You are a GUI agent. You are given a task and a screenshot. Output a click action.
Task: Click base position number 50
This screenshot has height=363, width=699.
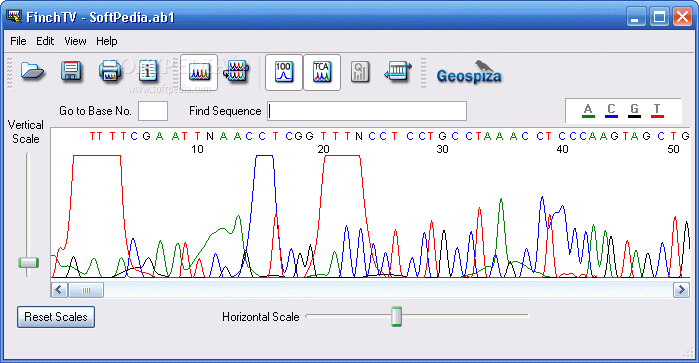[673, 149]
